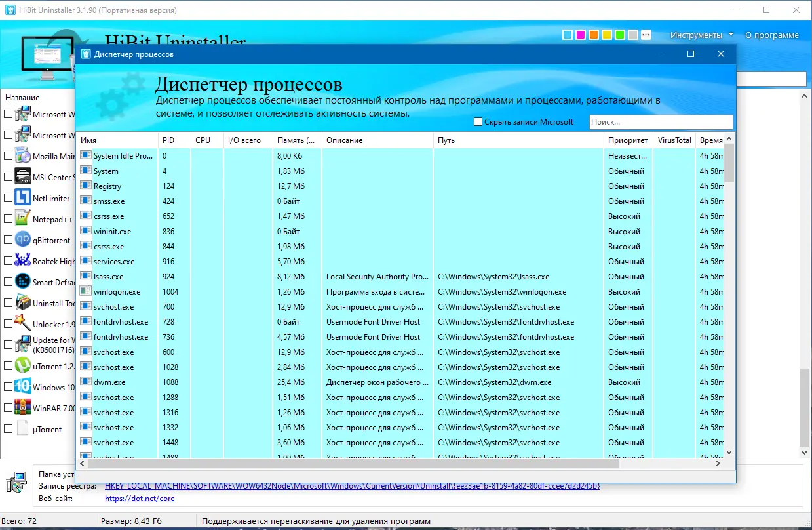Click the winlogon.exe process icon

[x=85, y=291]
